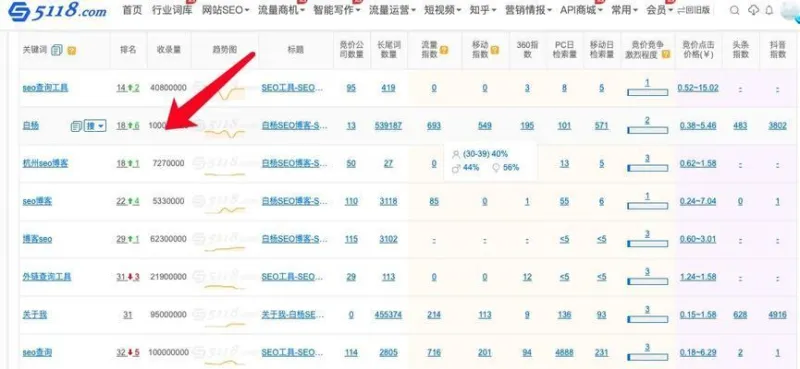Switch back via 回旧版 link
The width and height of the screenshot is (800, 369).
[x=693, y=10]
